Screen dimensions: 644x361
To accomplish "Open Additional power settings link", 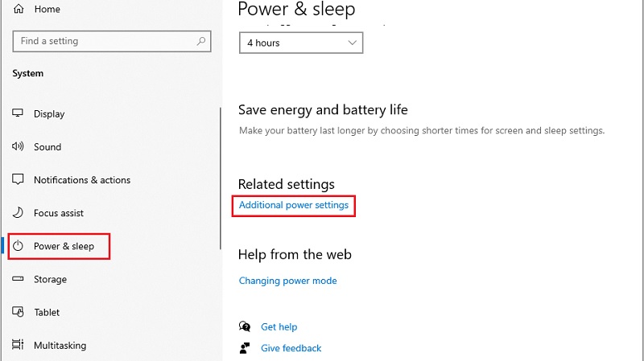I will click(x=294, y=205).
